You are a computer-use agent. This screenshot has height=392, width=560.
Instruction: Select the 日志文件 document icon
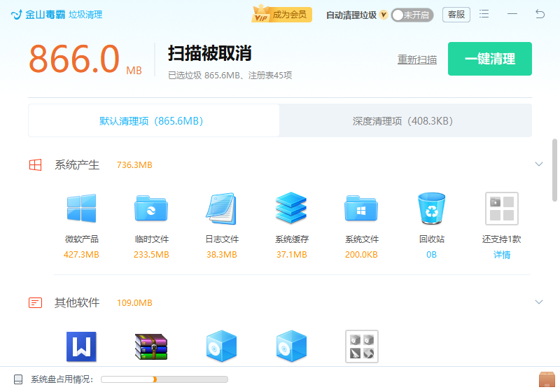[221, 209]
